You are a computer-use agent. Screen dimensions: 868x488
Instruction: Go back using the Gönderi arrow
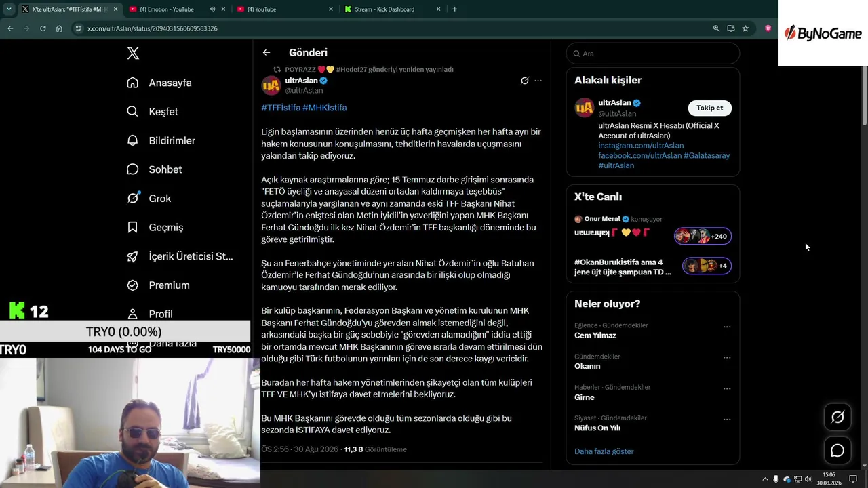coord(267,52)
